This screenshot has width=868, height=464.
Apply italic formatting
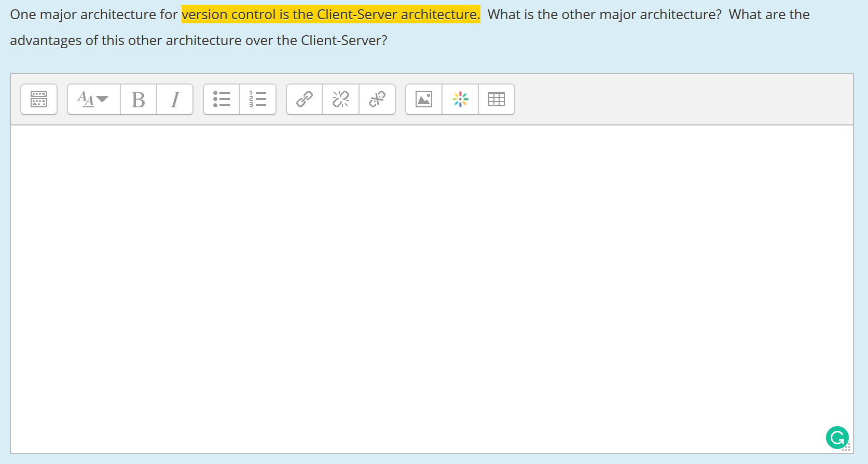coord(175,99)
